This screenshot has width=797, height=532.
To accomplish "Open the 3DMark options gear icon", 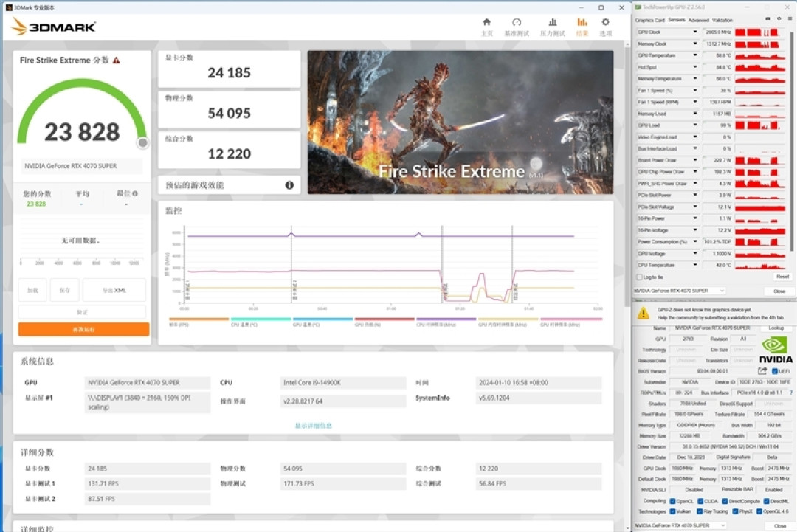I will tap(605, 22).
